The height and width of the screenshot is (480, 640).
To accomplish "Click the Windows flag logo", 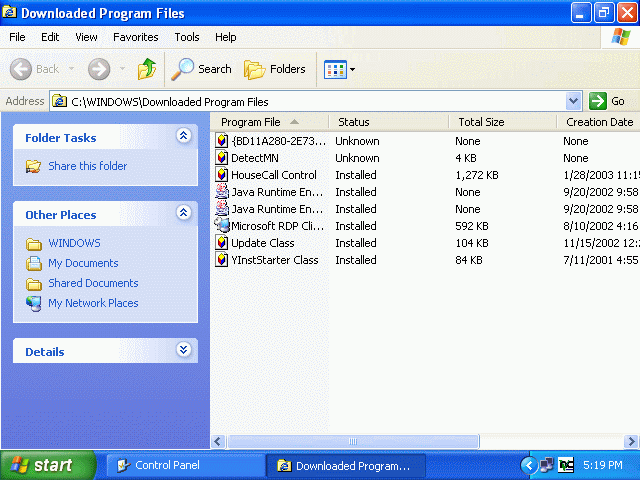I will (620, 37).
